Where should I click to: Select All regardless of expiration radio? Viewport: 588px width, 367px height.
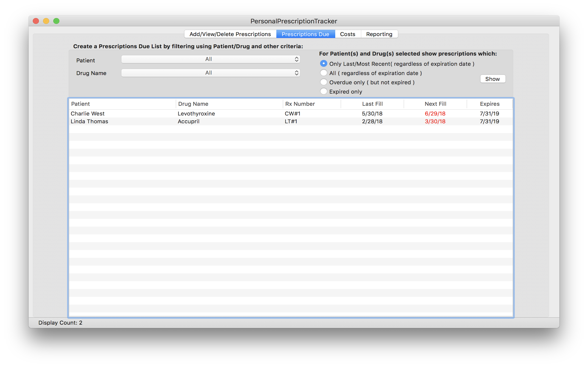(x=323, y=73)
